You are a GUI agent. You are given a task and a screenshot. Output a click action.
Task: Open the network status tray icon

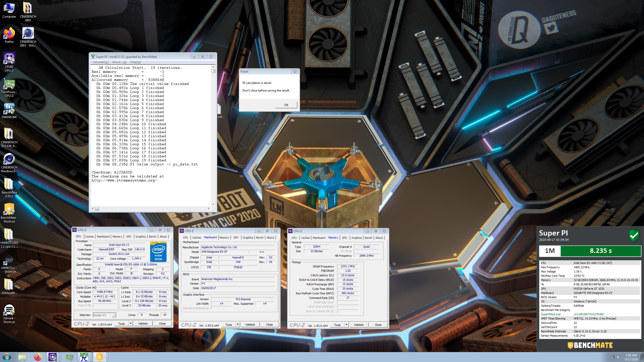pyautogui.click(x=613, y=357)
